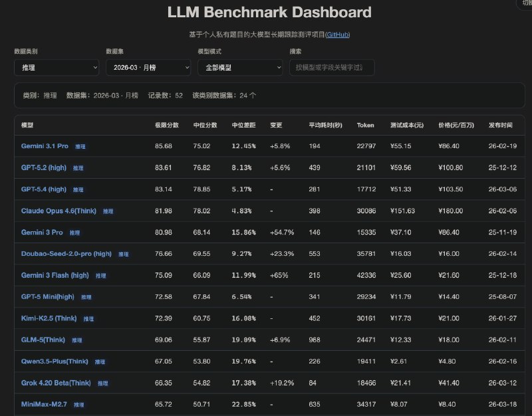Open the MiniMax-M2.7 model link
The height and width of the screenshot is (416, 532).
pyautogui.click(x=44, y=404)
